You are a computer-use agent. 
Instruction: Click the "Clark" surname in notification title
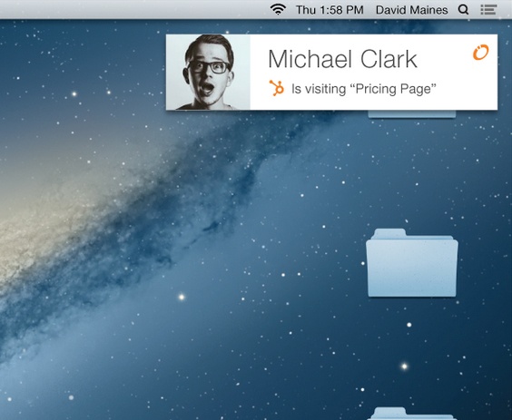pos(389,59)
